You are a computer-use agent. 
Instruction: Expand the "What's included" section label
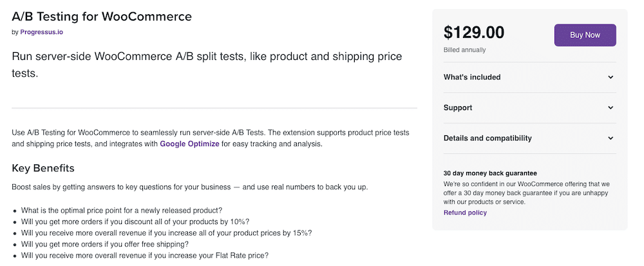pyautogui.click(x=472, y=77)
